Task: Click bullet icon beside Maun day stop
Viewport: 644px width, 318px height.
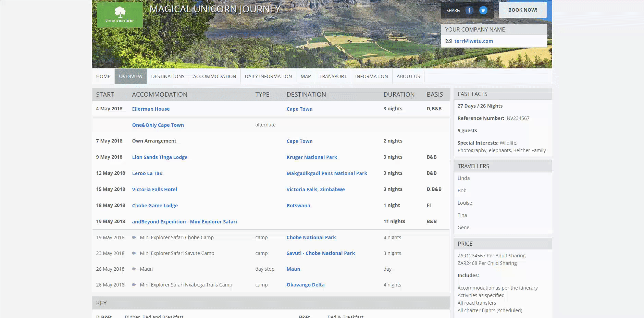Action: tap(134, 269)
